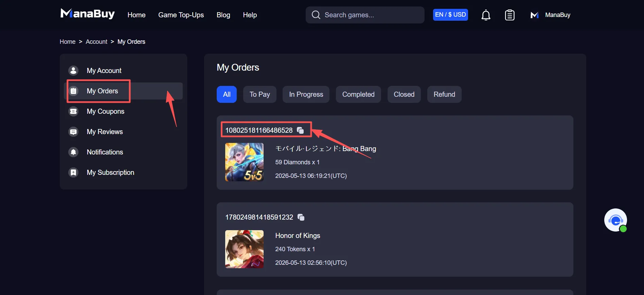
Task: Click the ManaBuy username in the header
Action: pos(558,15)
